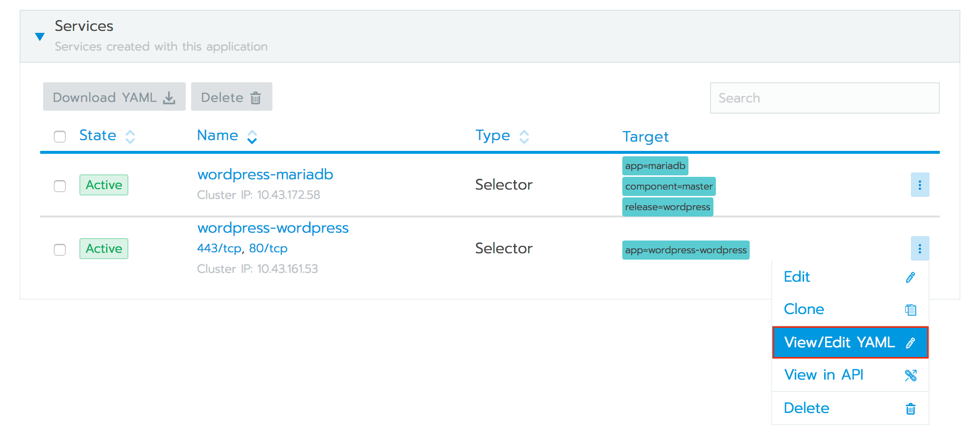Toggle the select-all services checkbox
Screen dimensions: 980x434
pos(60,137)
